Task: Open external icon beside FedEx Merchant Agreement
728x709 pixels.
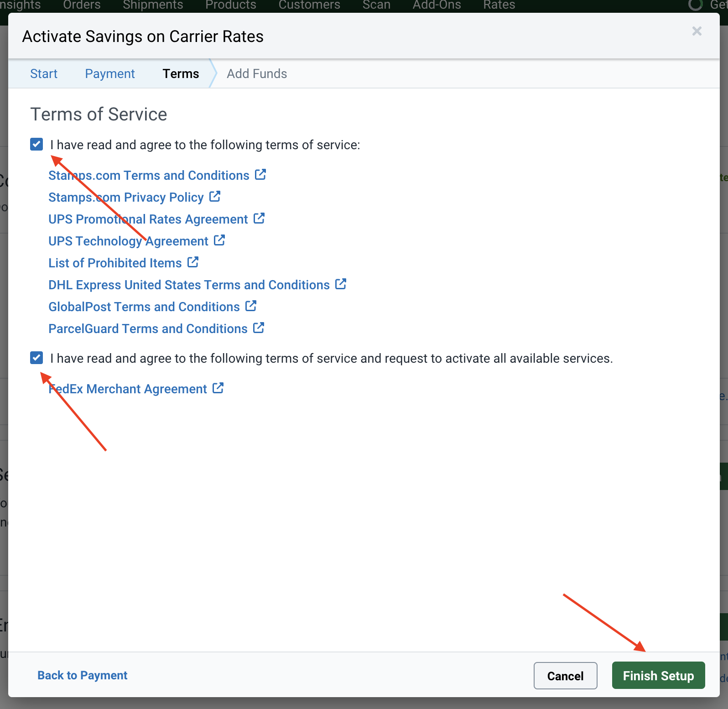Action: (x=218, y=388)
